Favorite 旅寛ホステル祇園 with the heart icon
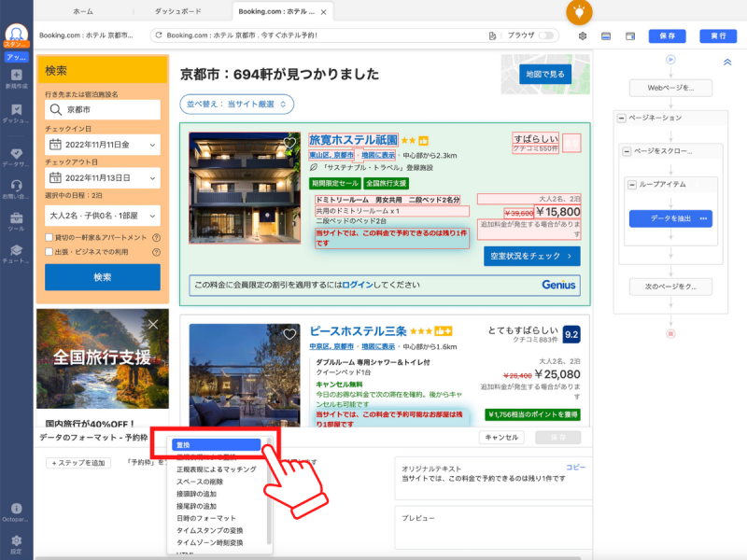 tap(289, 143)
